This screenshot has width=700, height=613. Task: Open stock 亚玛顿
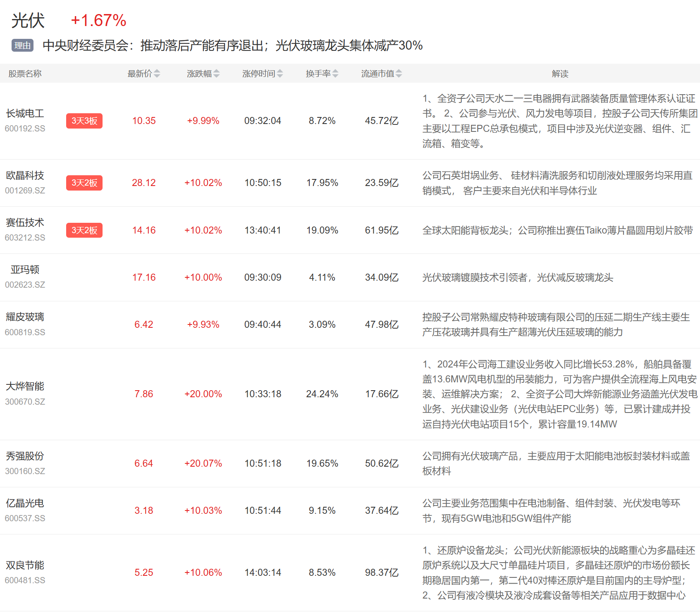tap(25, 270)
